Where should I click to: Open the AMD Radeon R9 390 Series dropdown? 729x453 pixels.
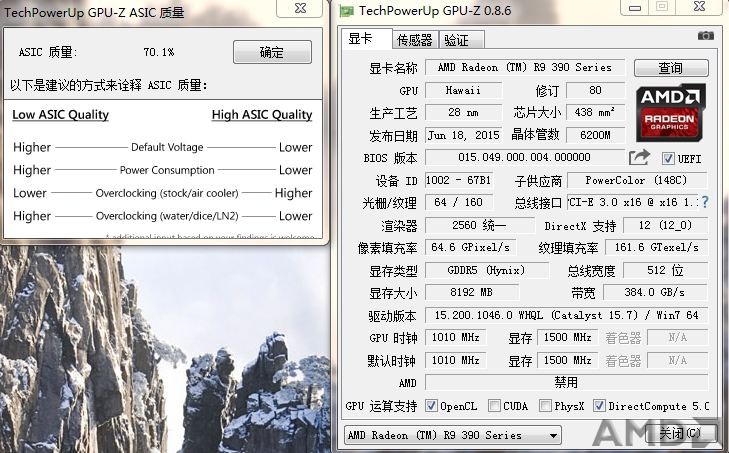click(452, 435)
